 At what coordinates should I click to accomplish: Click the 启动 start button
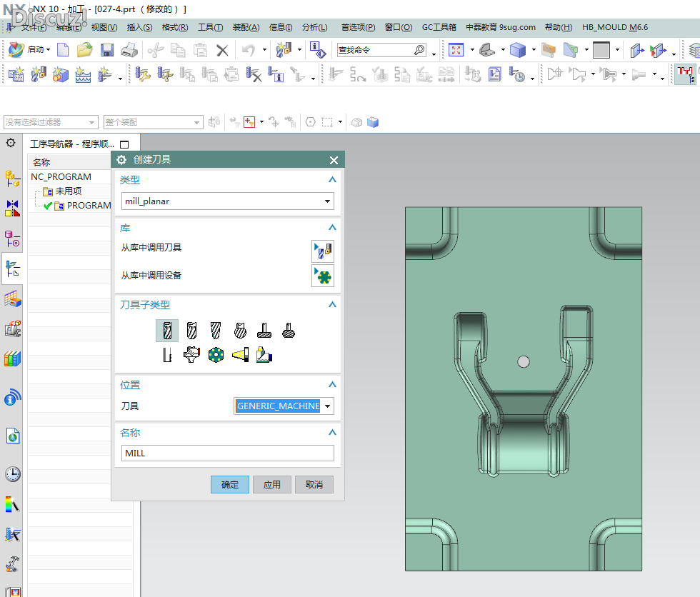click(x=29, y=49)
